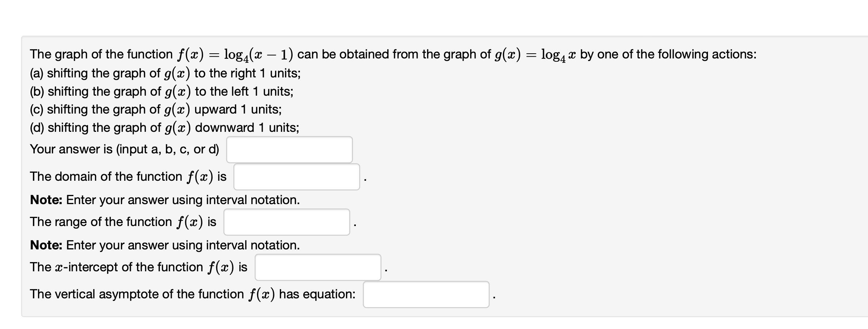The image size is (868, 329).
Task: Click 'by one of the following actions' text
Action: [668, 54]
